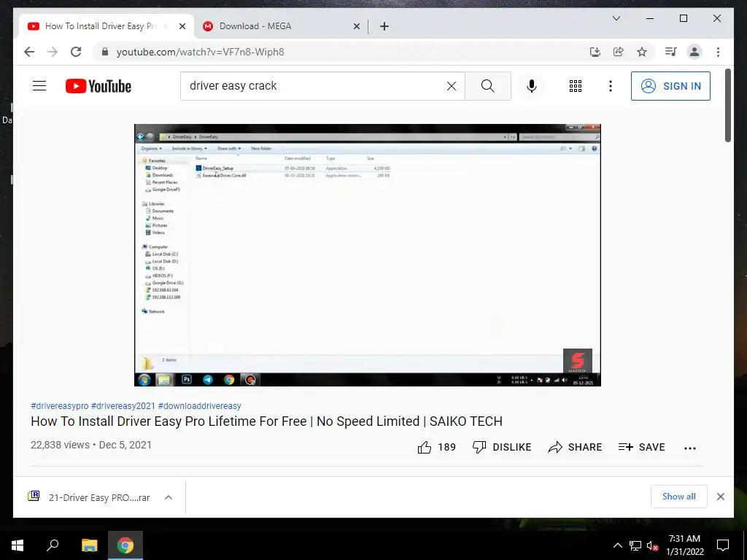Close the Download - MEGA tab
This screenshot has width=747, height=560.
[356, 26]
